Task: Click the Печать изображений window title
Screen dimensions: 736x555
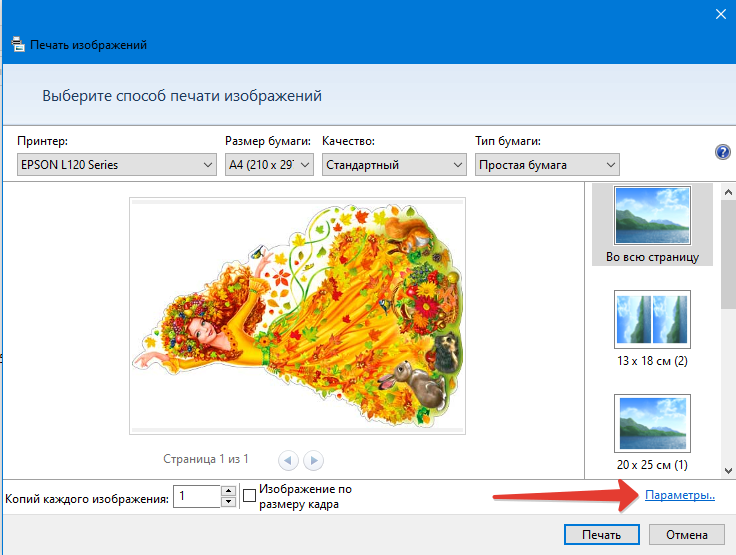Action: (88, 45)
